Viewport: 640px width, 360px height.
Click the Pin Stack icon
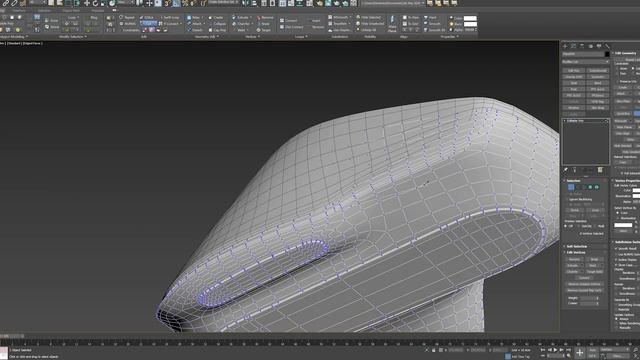pos(566,170)
